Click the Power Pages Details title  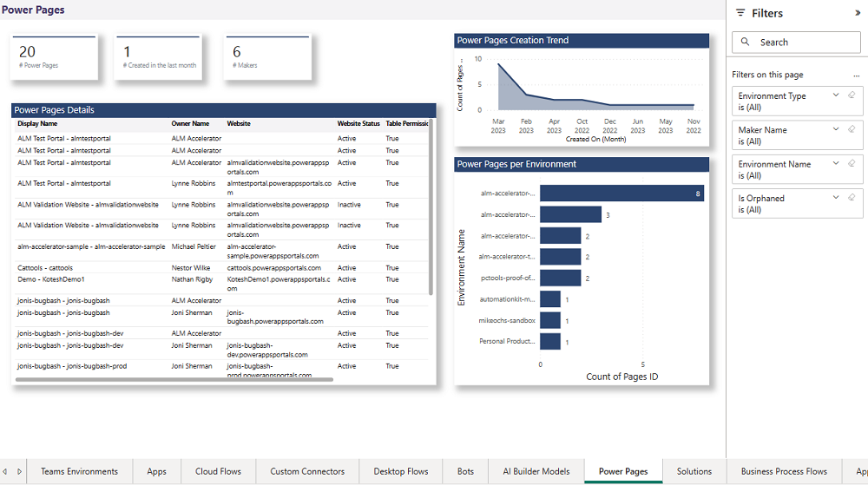point(54,110)
